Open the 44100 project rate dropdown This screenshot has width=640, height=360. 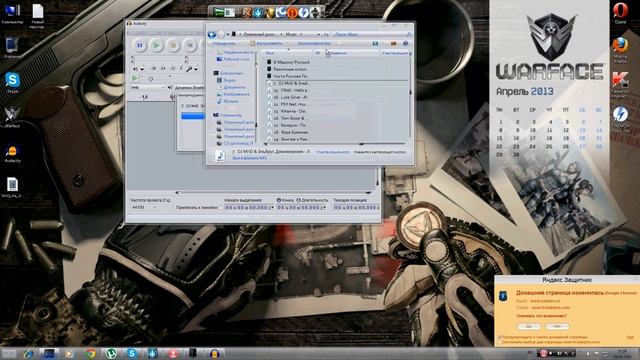[144, 207]
